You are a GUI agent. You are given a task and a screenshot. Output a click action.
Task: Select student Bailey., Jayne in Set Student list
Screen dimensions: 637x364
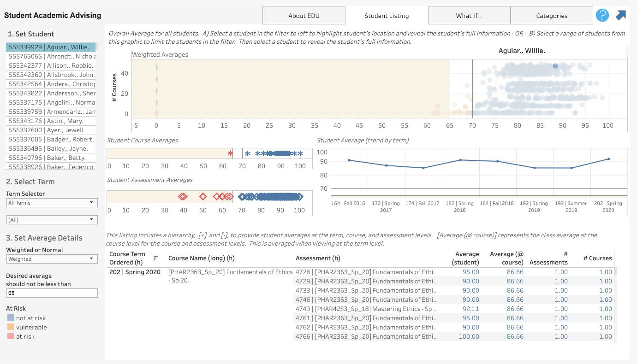[51, 148]
